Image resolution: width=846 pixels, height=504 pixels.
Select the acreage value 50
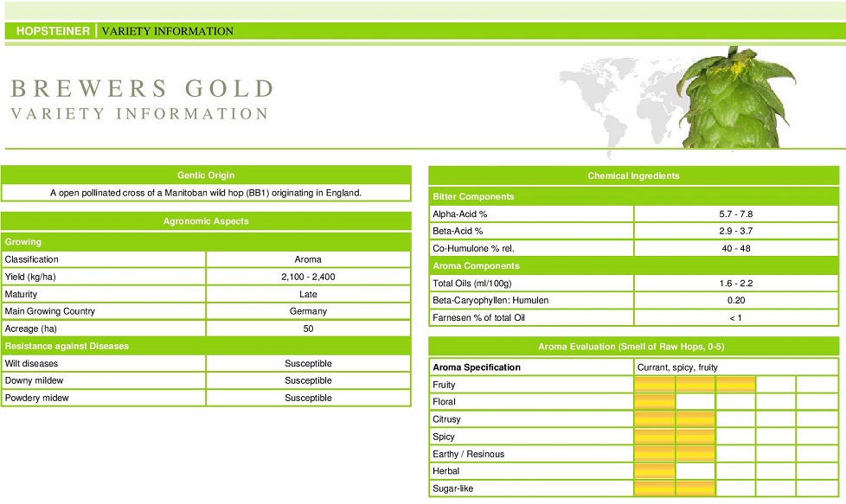click(308, 329)
